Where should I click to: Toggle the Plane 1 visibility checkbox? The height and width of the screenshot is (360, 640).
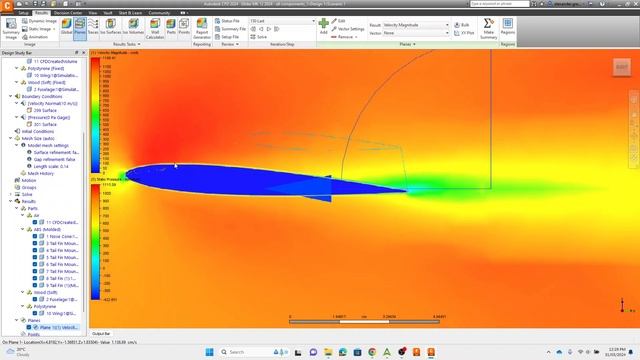[x=29, y=327]
